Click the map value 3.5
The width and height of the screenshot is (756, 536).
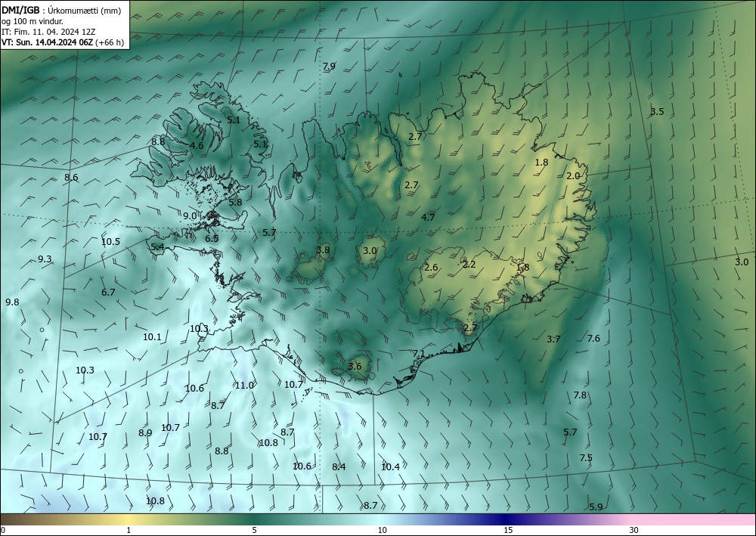(657, 112)
